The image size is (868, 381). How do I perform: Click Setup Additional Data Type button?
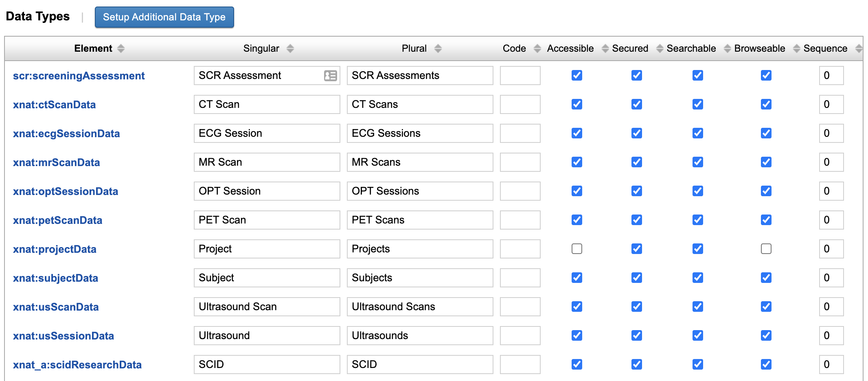tap(164, 17)
